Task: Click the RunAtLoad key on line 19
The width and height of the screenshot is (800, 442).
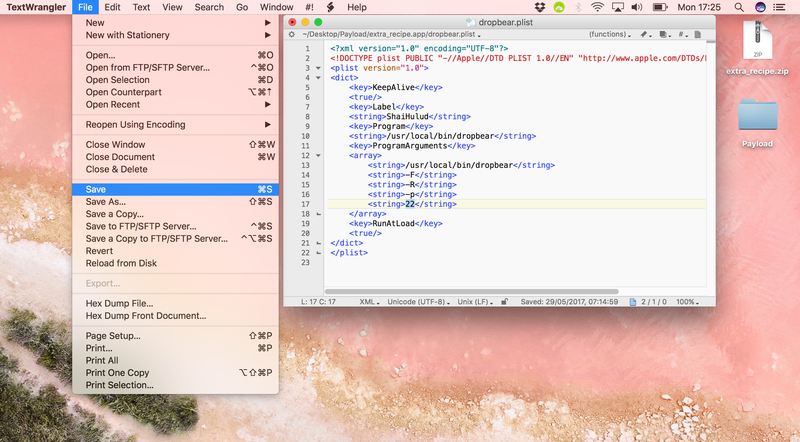Action: tap(393, 223)
